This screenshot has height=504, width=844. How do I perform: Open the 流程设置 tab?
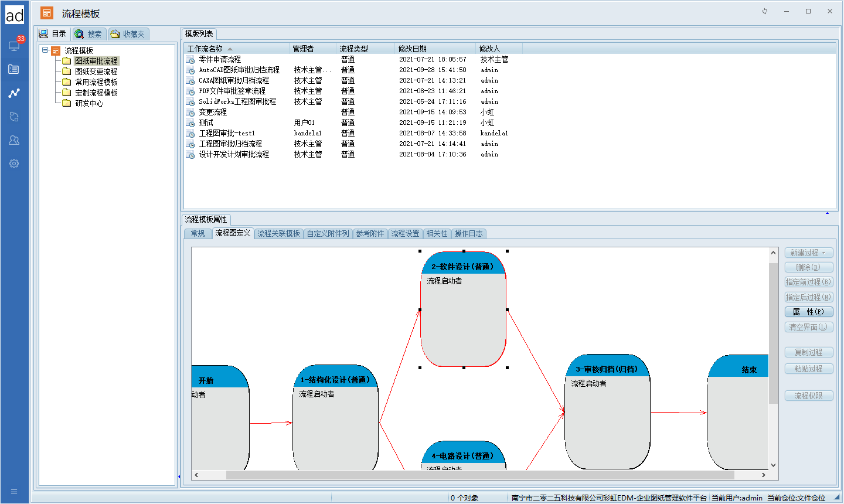pyautogui.click(x=406, y=233)
